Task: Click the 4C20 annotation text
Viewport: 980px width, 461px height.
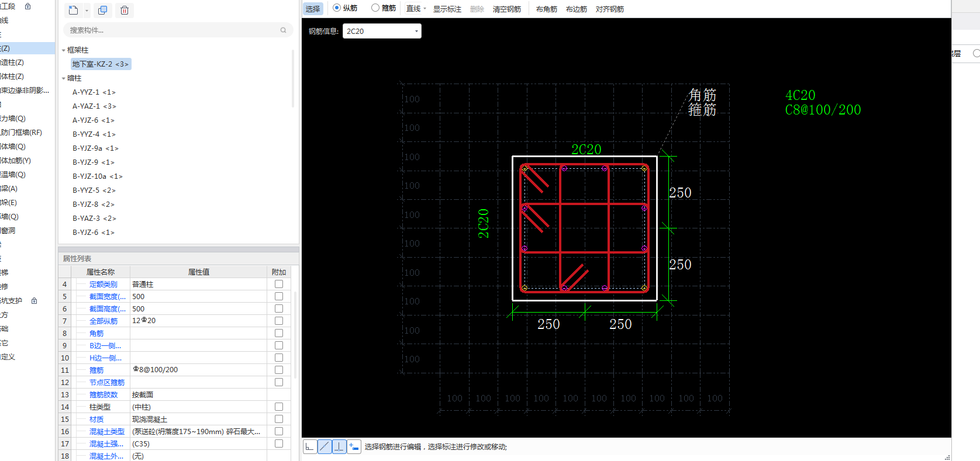Action: click(x=800, y=95)
